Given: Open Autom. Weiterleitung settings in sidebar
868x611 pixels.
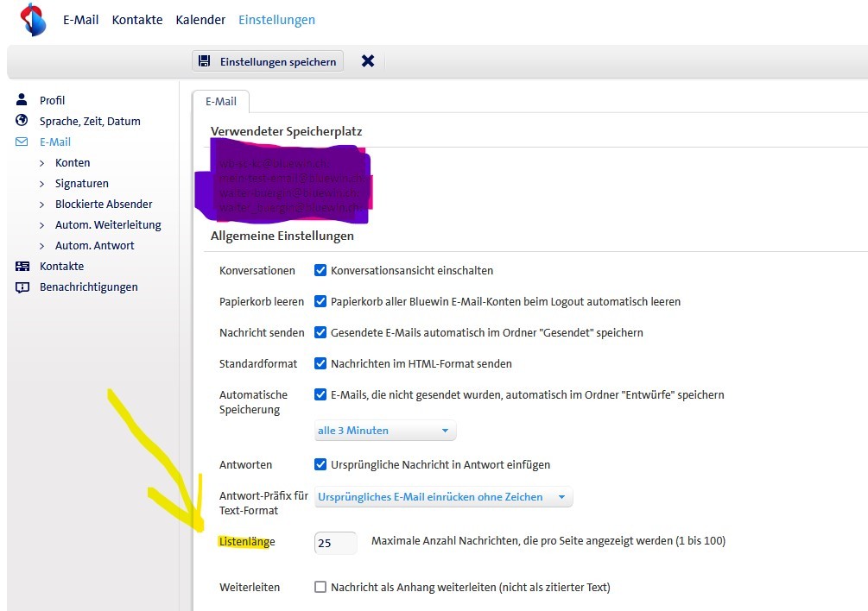Looking at the screenshot, I should 108,224.
